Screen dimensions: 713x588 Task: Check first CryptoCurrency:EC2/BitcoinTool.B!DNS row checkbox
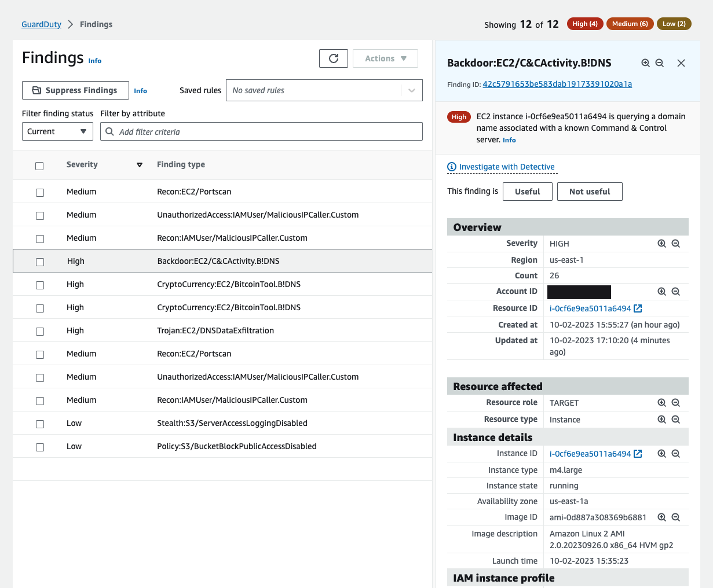tap(40, 285)
